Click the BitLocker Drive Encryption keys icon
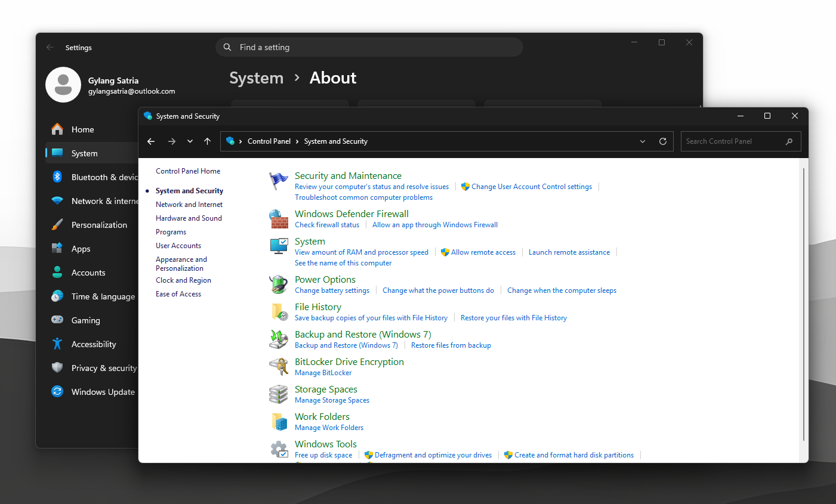Screen dimensions: 836x504 coord(279,367)
